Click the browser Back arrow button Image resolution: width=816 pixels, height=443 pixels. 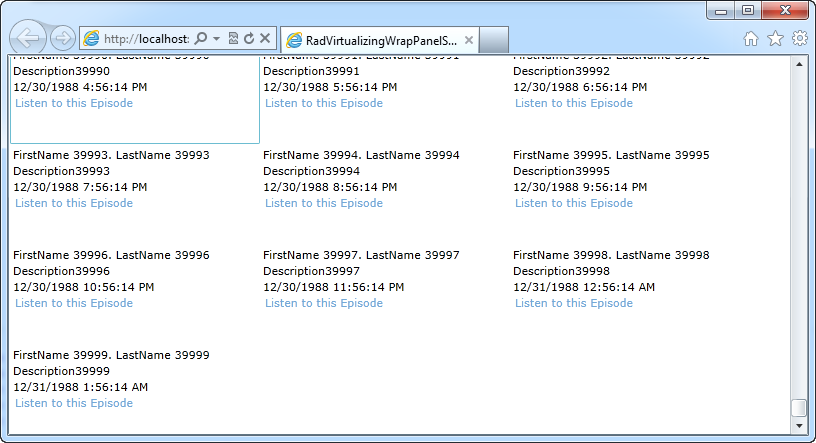(28, 38)
